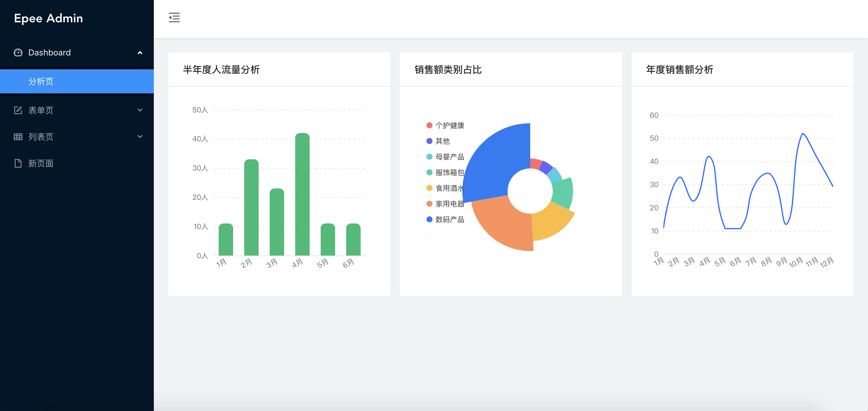The height and width of the screenshot is (411, 868).
Task: Click the 数码产品 blue legend marker
Action: coord(429,219)
